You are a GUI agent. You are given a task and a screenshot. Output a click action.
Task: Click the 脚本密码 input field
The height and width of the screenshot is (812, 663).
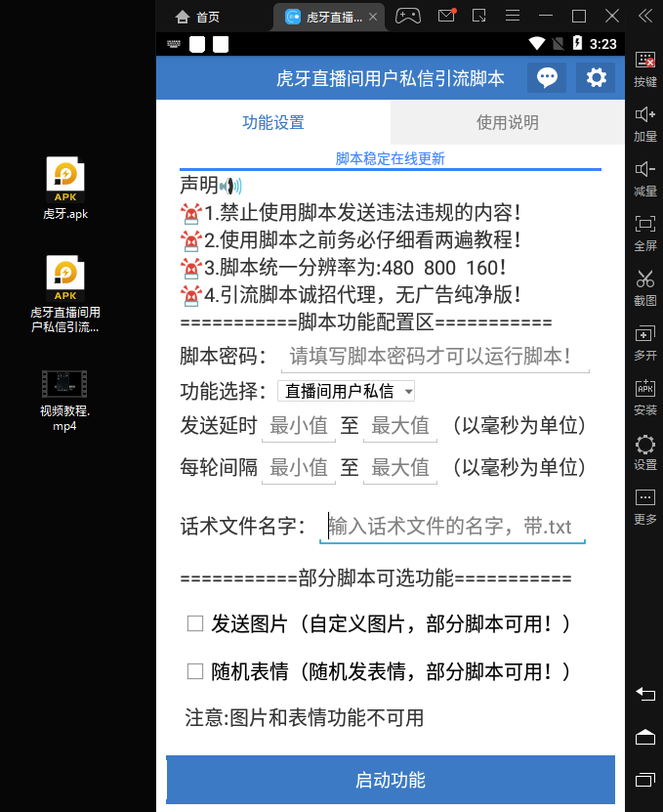[x=435, y=357]
